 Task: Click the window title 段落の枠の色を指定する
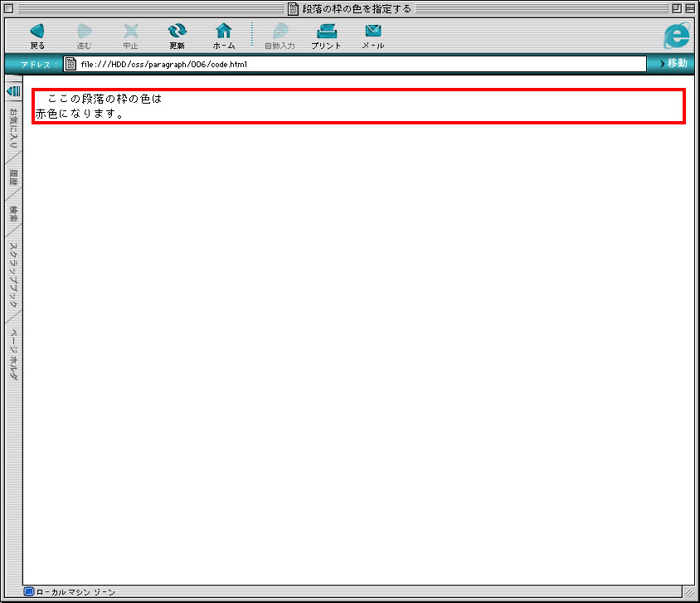coord(357,8)
